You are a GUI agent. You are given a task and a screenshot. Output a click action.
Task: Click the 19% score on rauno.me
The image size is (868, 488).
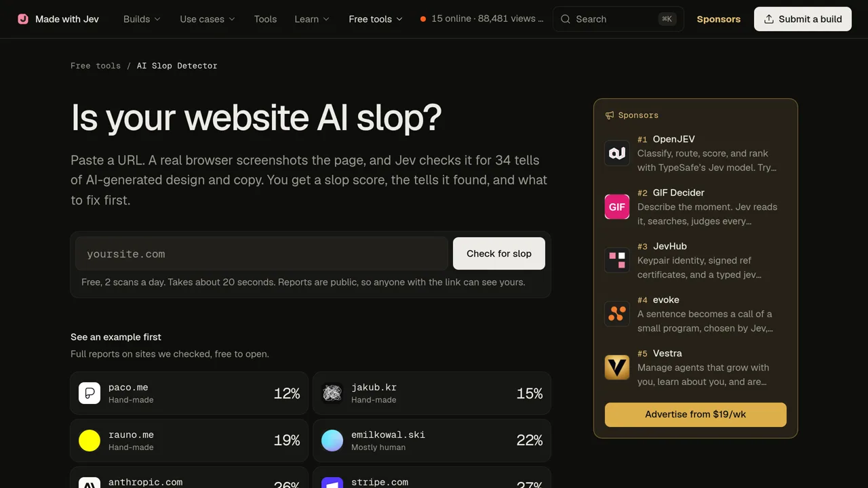(287, 441)
